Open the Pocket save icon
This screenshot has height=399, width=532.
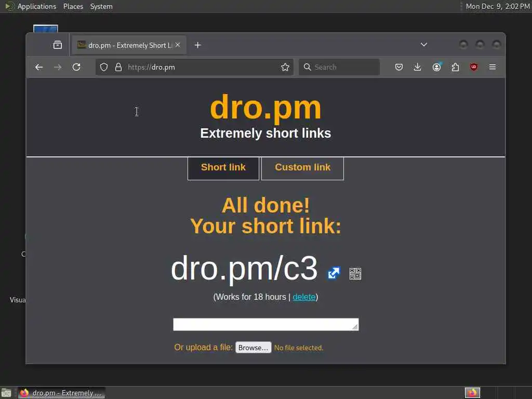[399, 67]
